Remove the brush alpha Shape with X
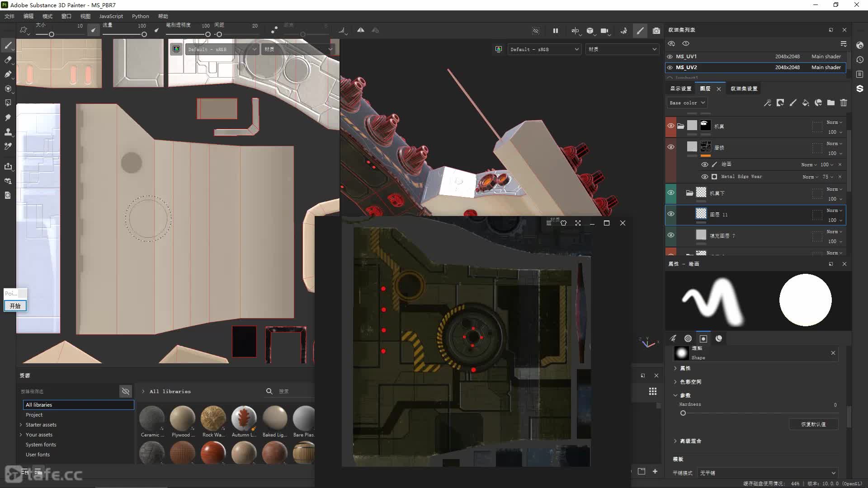 pos(833,353)
